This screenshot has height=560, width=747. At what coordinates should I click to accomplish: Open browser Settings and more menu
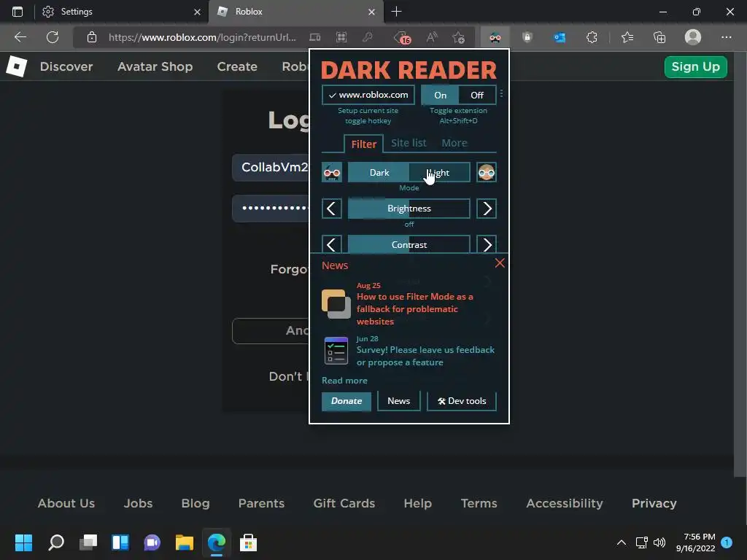click(x=726, y=37)
